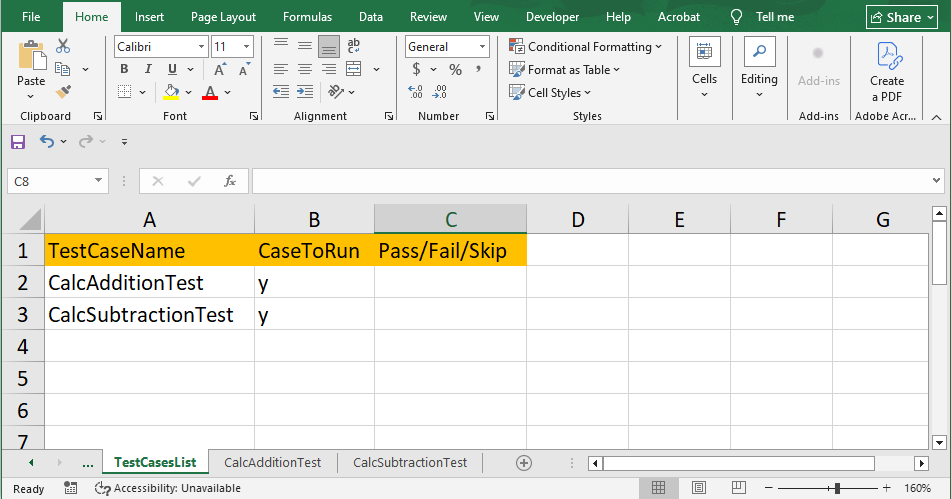Select the Select All corner triangle

coord(30,219)
